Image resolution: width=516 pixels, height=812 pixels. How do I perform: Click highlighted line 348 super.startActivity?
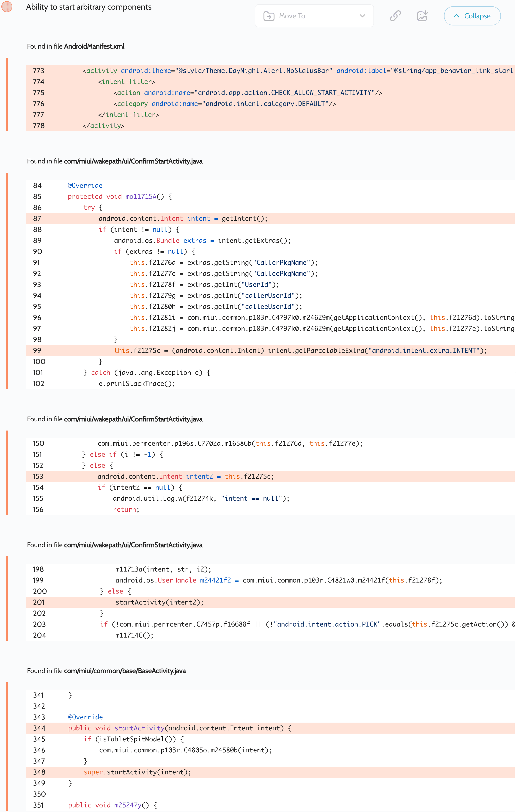click(137, 772)
